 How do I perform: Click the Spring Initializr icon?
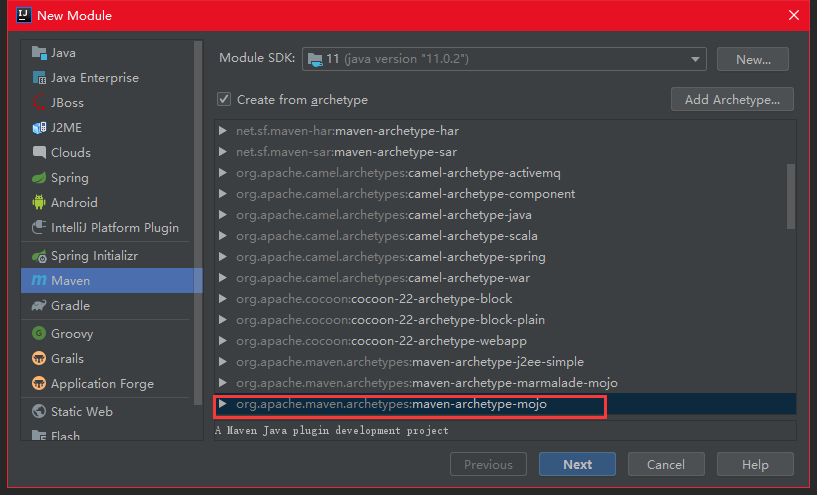39,256
